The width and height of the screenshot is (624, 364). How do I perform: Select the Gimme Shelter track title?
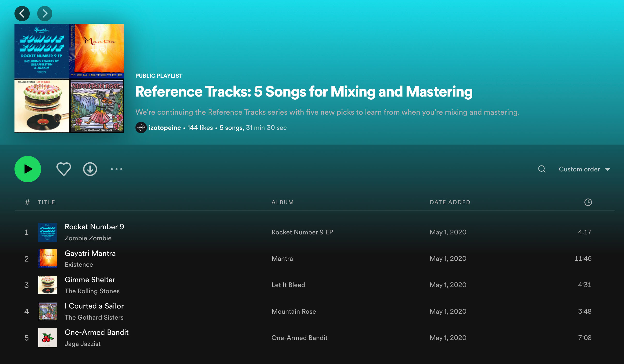coord(90,280)
